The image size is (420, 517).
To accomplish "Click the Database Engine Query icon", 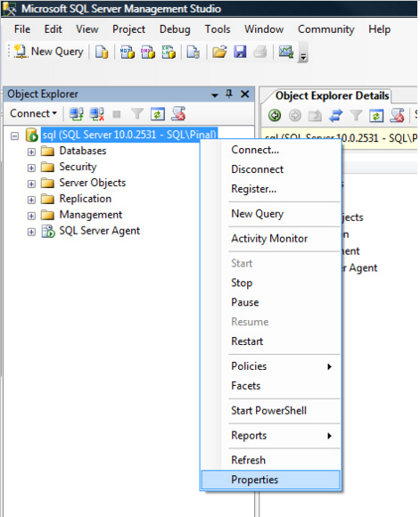I will click(102, 52).
